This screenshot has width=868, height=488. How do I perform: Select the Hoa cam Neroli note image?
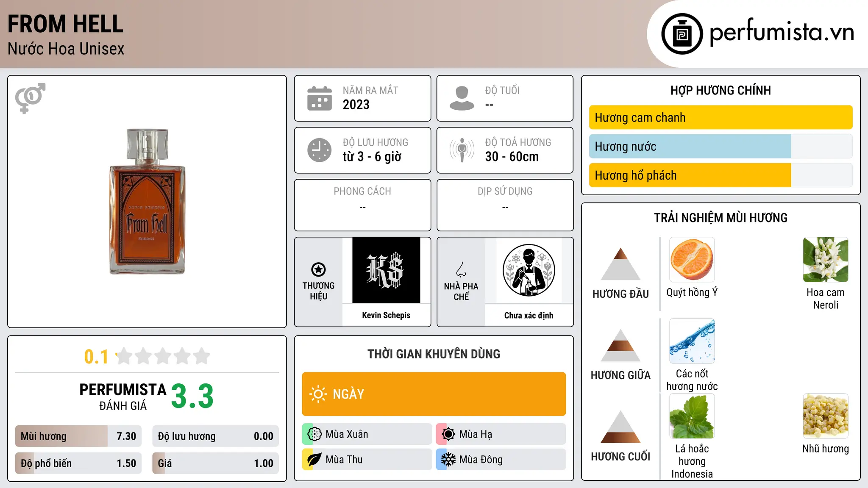826,260
